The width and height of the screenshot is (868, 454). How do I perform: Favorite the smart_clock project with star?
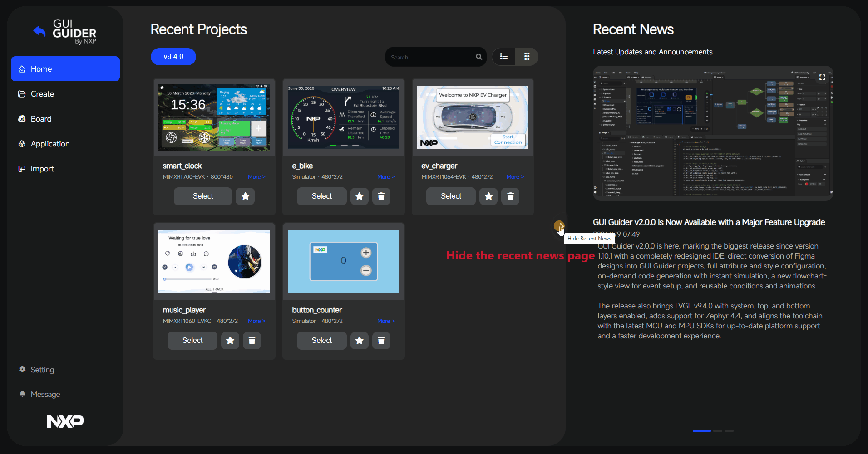point(245,196)
